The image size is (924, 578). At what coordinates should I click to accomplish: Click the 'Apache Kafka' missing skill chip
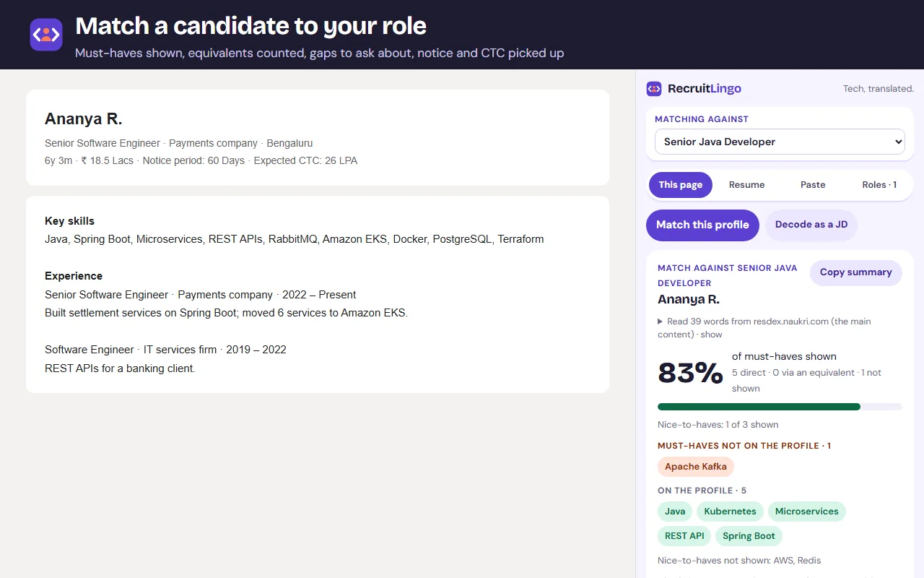point(696,467)
